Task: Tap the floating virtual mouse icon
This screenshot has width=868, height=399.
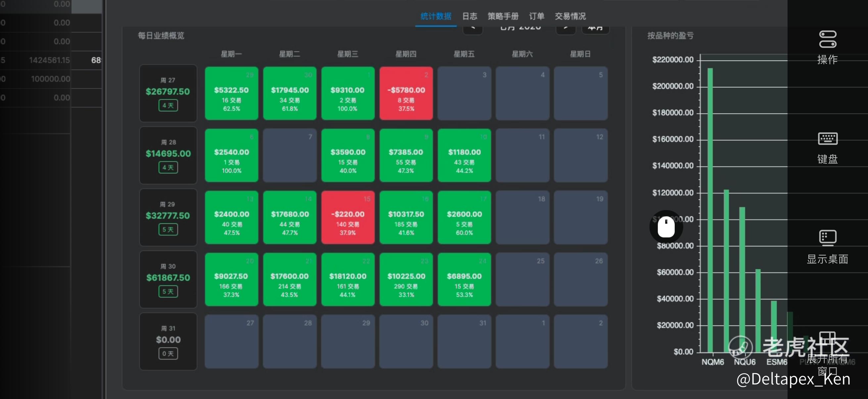Action: point(666,227)
